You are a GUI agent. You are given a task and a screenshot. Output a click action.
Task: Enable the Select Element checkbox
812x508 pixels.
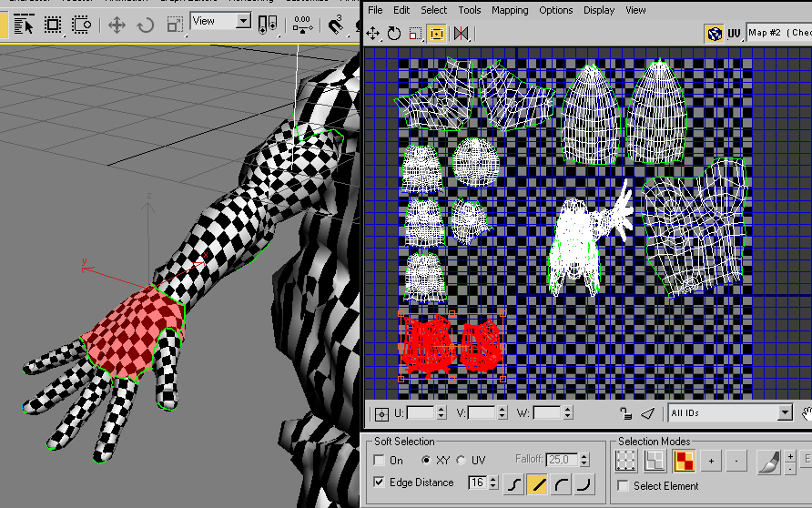pos(624,486)
